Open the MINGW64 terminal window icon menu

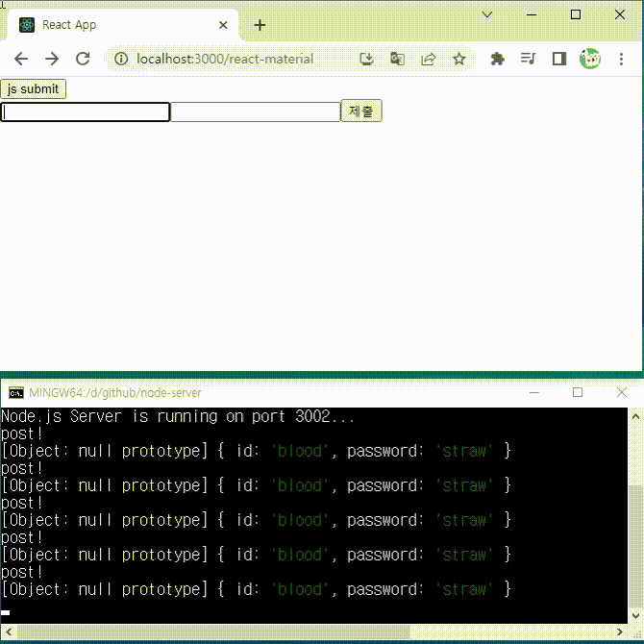coord(16,393)
